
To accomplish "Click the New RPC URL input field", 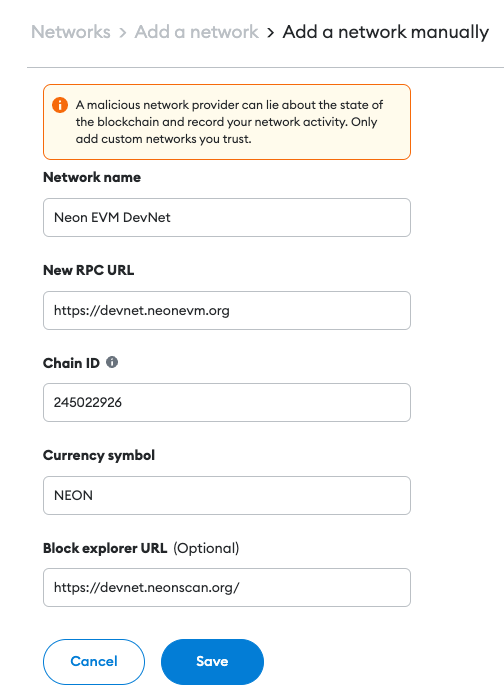I will pyautogui.click(x=227, y=310).
